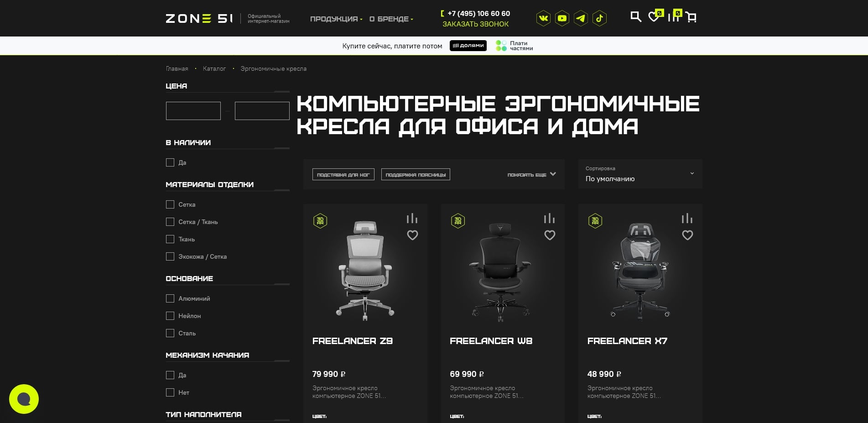This screenshot has height=423, width=868.
Task: Check the Сетка material checkbox
Action: [x=170, y=204]
